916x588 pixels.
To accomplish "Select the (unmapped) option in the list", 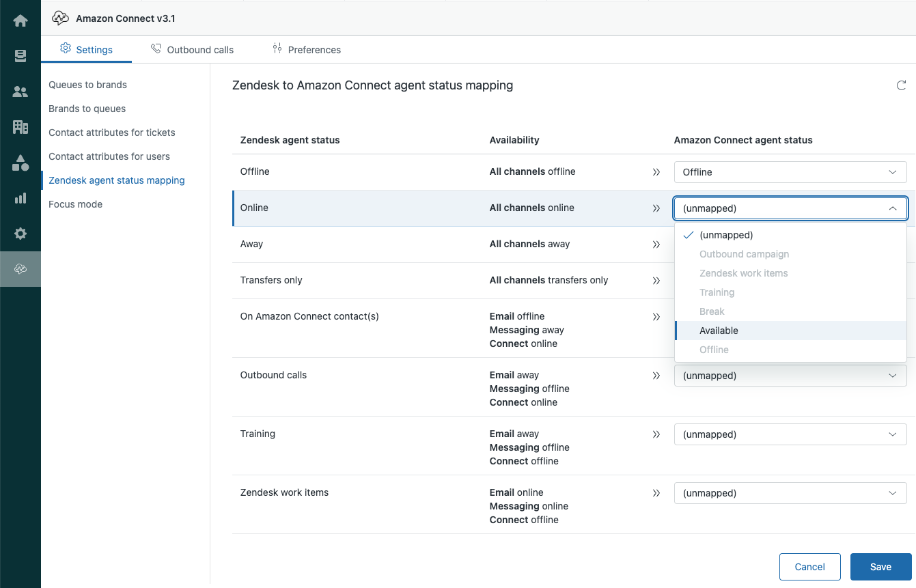I will pyautogui.click(x=725, y=235).
